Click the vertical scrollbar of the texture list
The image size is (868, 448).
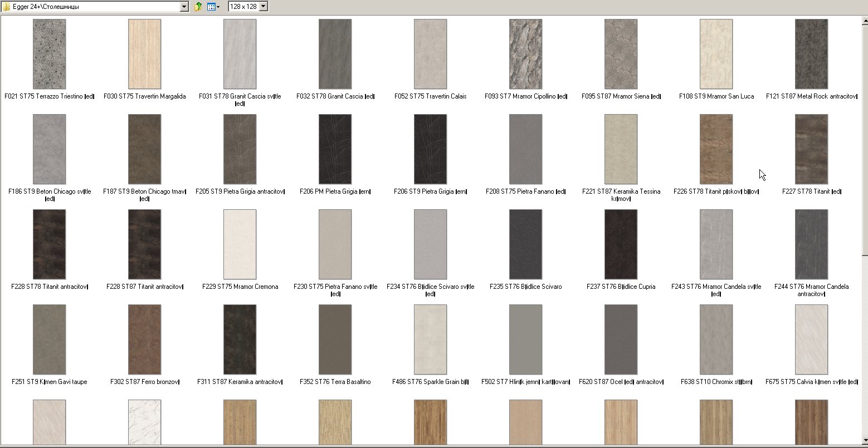coord(864,230)
